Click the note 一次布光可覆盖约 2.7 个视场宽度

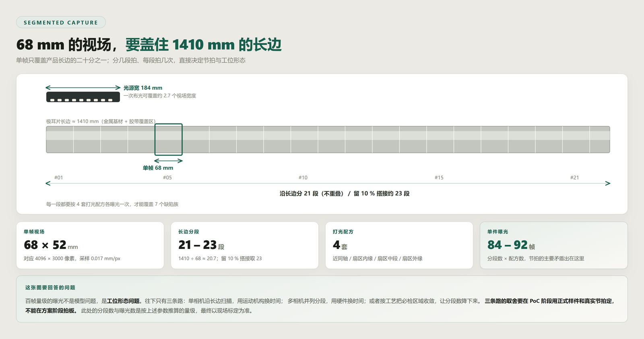[160, 96]
